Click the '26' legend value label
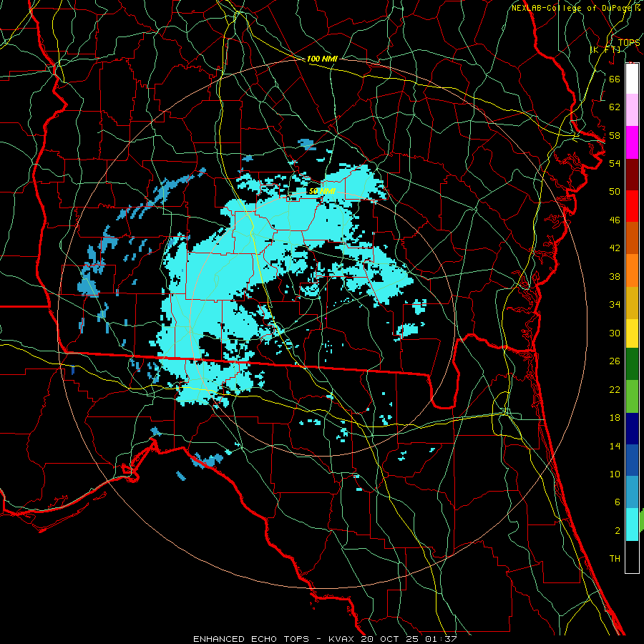 [615, 361]
